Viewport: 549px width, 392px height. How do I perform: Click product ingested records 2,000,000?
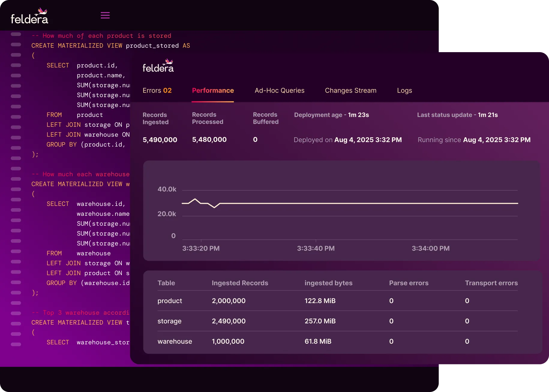tap(229, 301)
